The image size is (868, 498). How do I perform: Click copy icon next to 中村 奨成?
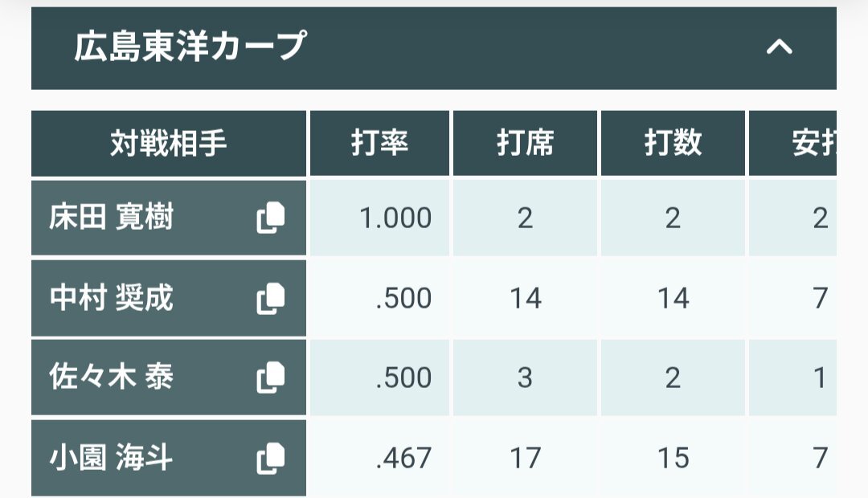pos(270,299)
